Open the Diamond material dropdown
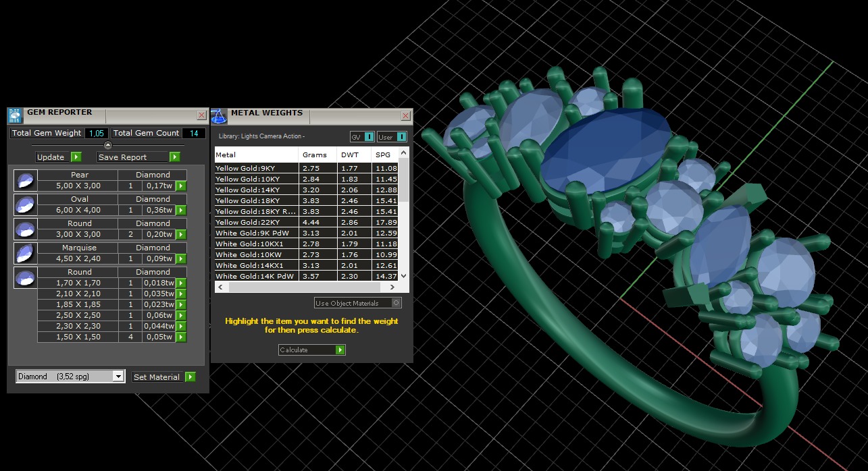This screenshot has height=471, width=868. [x=70, y=376]
